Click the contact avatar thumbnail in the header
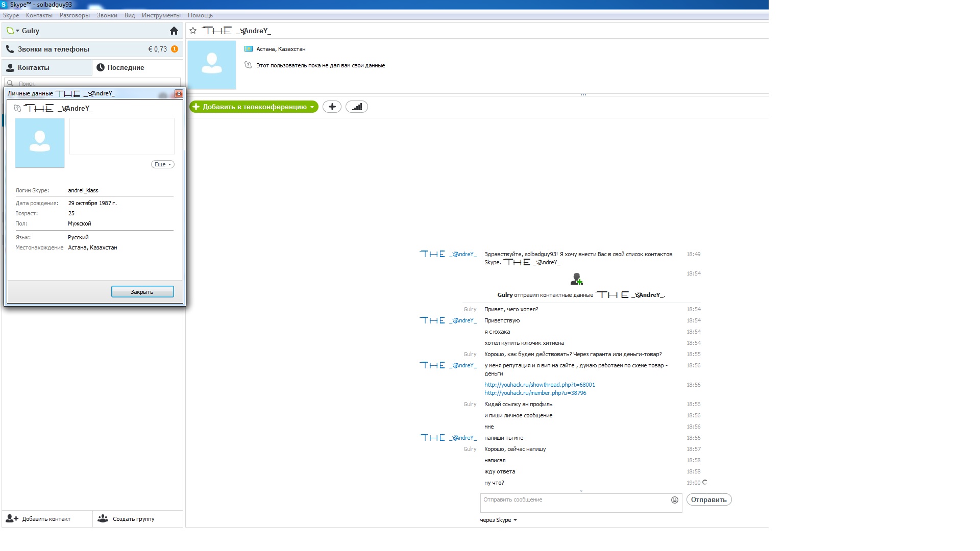980x551 pixels. coord(212,64)
